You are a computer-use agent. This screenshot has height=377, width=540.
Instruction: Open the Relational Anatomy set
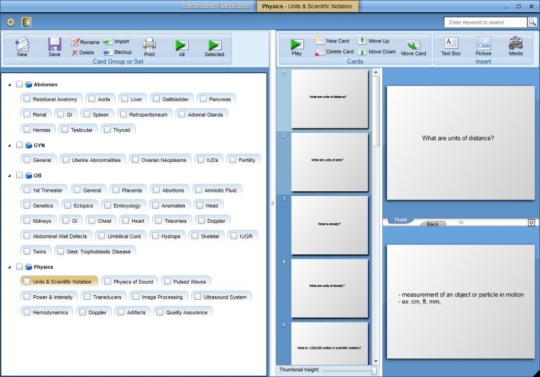(51, 99)
